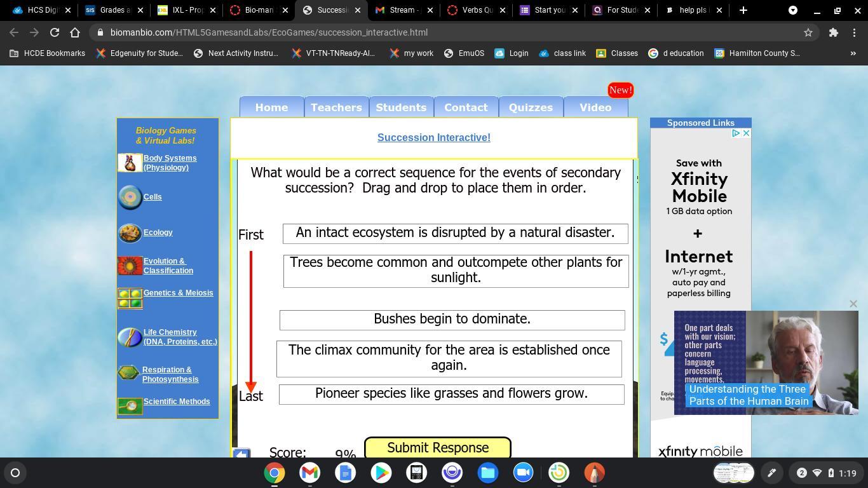Click the Life Chemistry DNA icon
This screenshot has height=488, width=868.
click(130, 337)
